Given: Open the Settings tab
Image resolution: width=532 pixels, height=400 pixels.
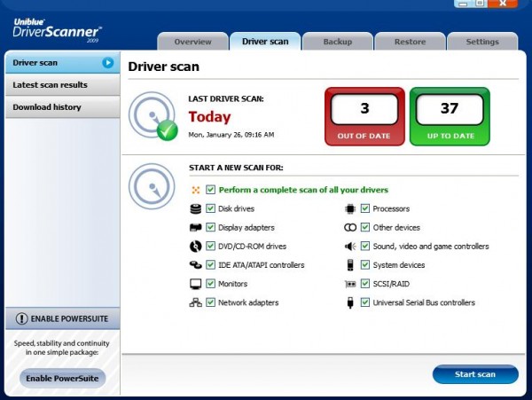Looking at the screenshot, I should click(x=481, y=42).
